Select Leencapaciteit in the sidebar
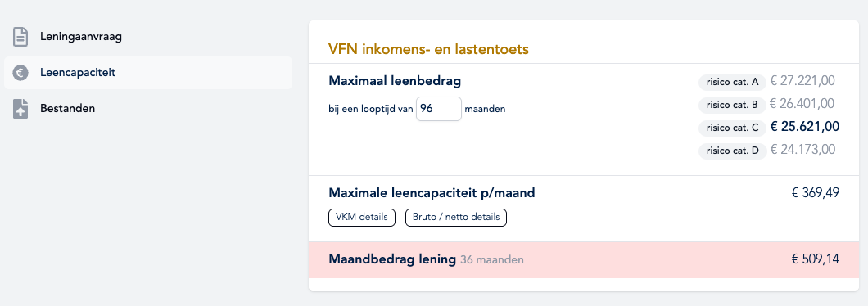 (147, 73)
